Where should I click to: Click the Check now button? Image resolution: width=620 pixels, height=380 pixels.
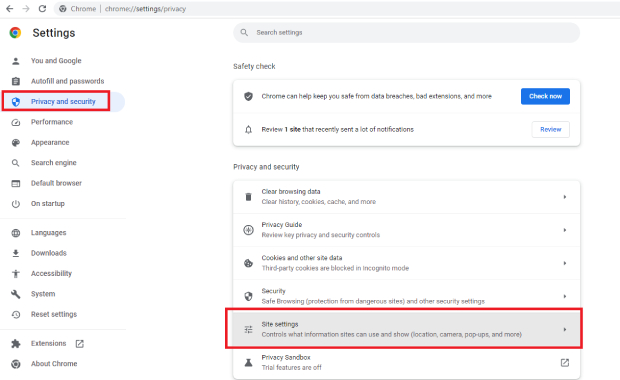(545, 96)
